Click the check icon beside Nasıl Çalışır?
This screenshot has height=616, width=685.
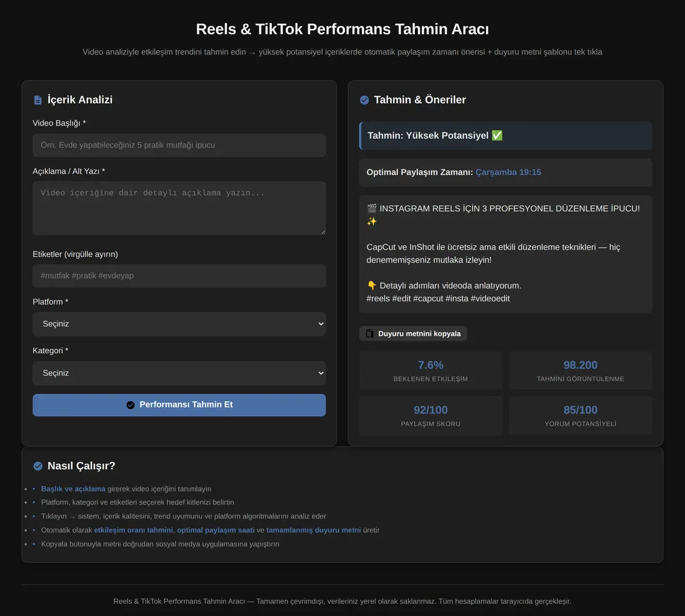point(38,466)
